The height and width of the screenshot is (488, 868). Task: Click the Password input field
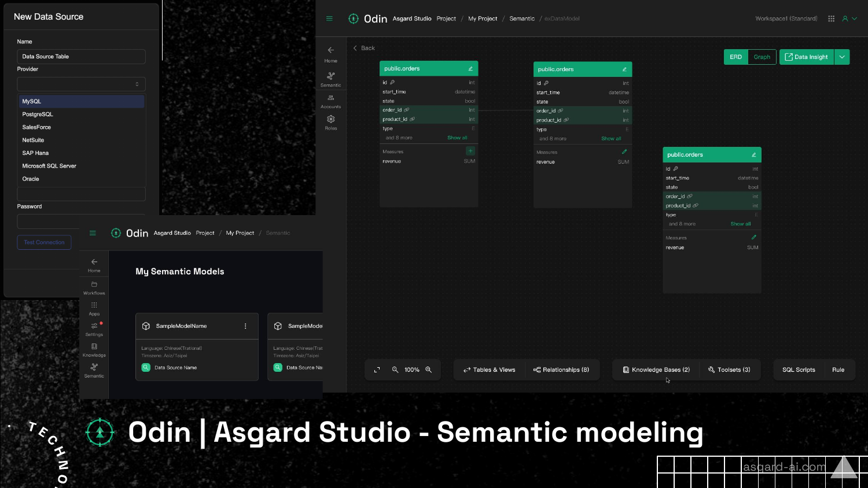[81, 221]
